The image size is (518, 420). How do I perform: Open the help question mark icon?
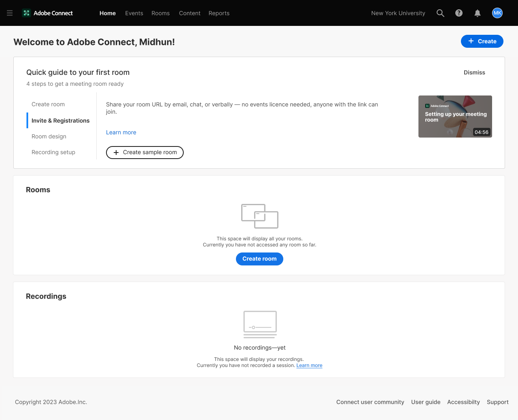click(x=459, y=13)
